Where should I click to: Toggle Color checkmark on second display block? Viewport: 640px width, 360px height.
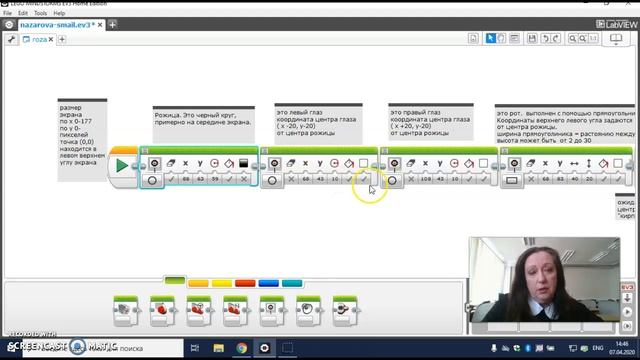coord(364,179)
